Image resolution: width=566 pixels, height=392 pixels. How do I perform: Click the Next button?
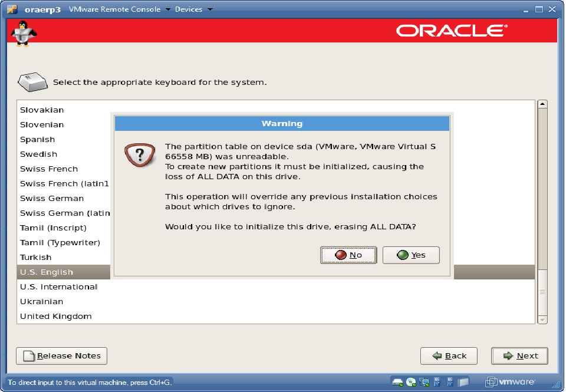coord(519,355)
